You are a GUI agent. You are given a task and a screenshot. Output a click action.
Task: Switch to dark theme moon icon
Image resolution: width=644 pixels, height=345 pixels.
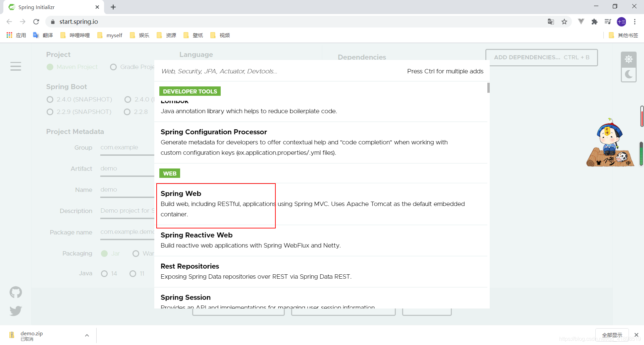pos(629,74)
